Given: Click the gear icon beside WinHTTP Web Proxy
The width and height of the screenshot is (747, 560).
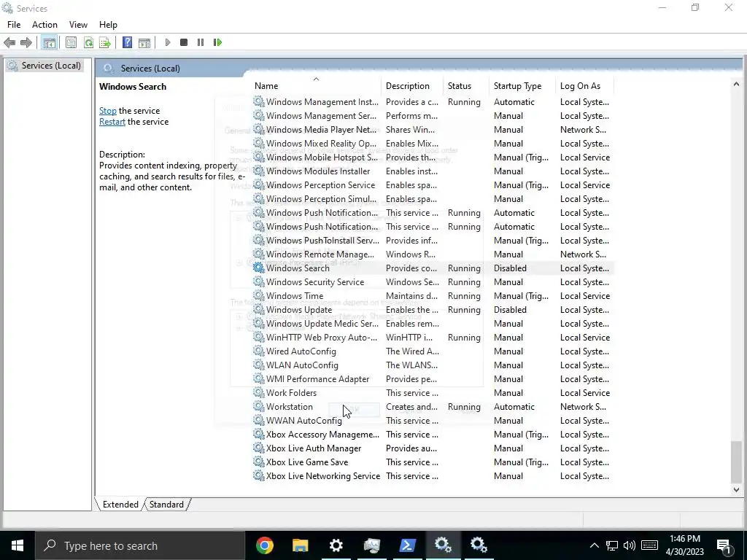Looking at the screenshot, I should click(258, 337).
